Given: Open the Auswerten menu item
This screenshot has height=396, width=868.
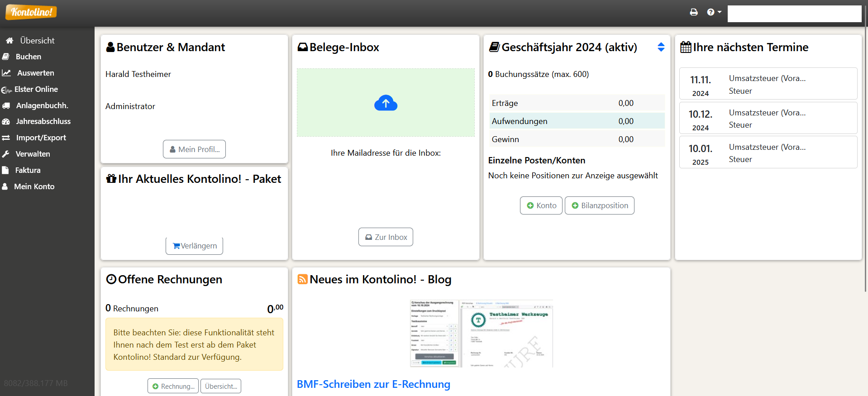Looking at the screenshot, I should 35,73.
